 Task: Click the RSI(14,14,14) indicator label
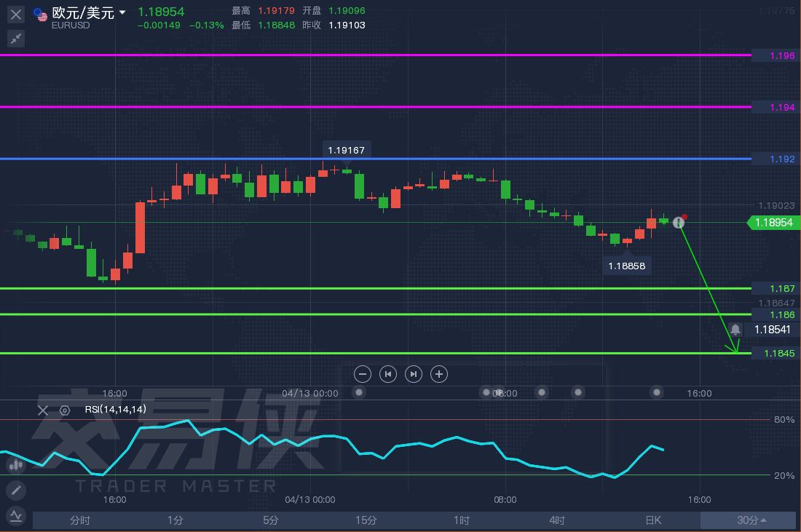116,410
